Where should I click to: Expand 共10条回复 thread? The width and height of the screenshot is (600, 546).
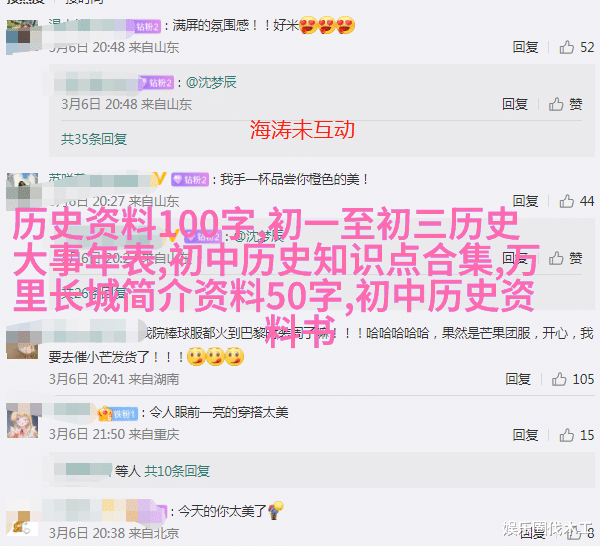(x=177, y=471)
